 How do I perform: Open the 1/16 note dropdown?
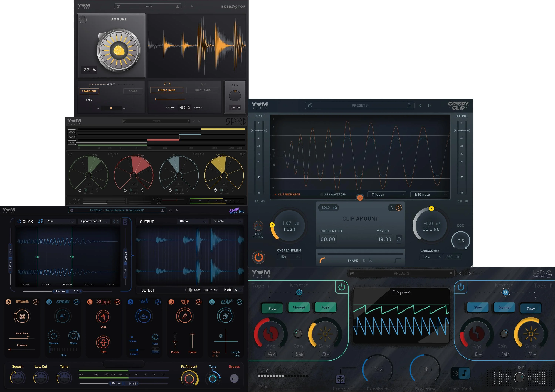pyautogui.click(x=430, y=195)
